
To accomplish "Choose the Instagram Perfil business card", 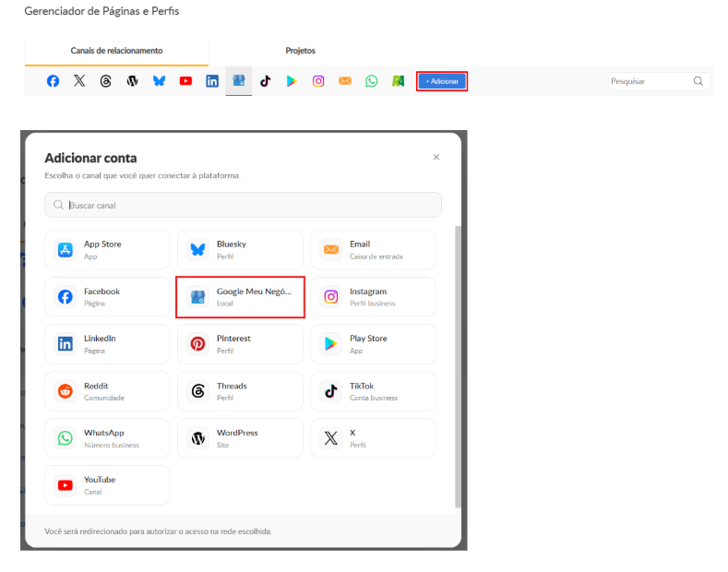I will click(x=373, y=297).
